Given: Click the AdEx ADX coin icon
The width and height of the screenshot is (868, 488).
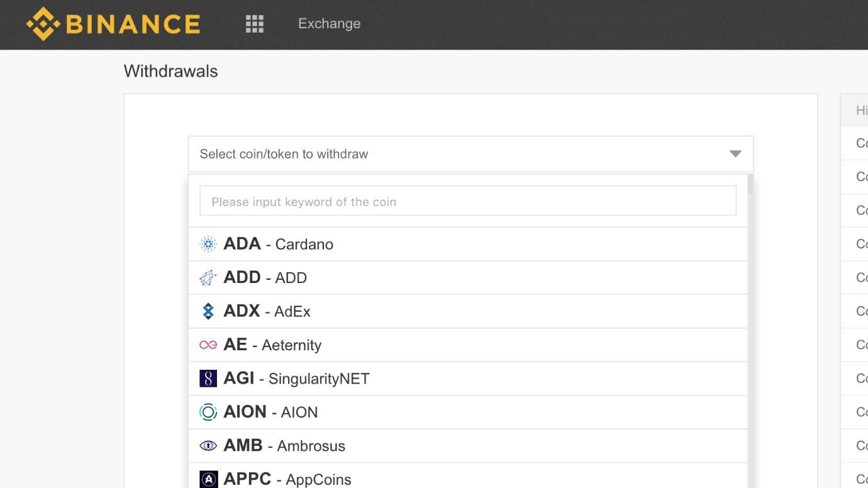Looking at the screenshot, I should pos(208,311).
